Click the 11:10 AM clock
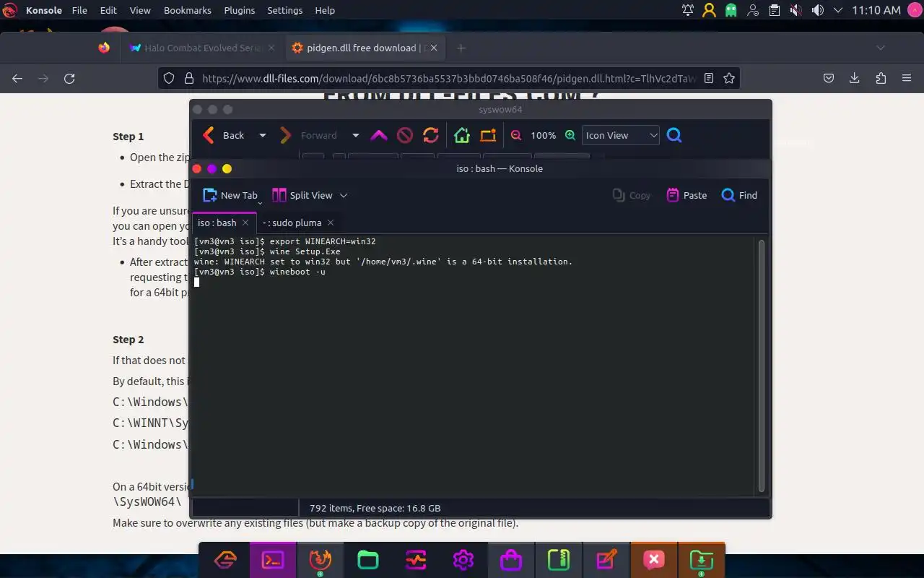Viewport: 924px width, 578px height. (x=876, y=10)
